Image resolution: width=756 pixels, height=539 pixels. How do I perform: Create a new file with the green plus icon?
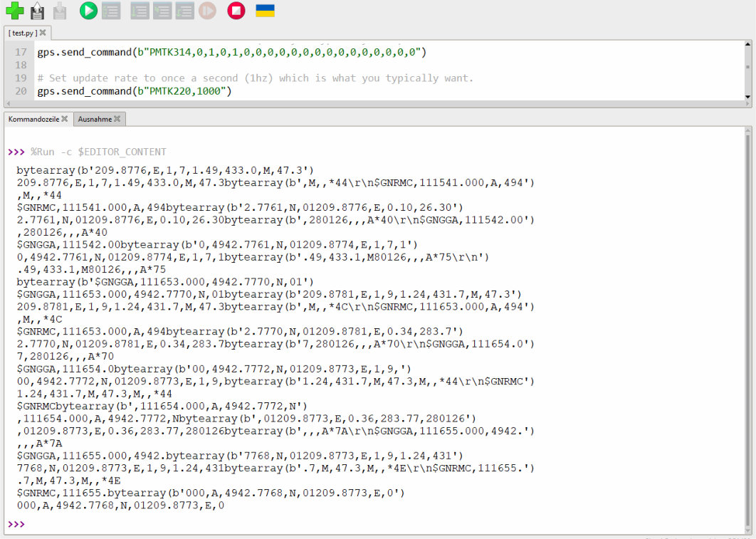click(x=14, y=11)
